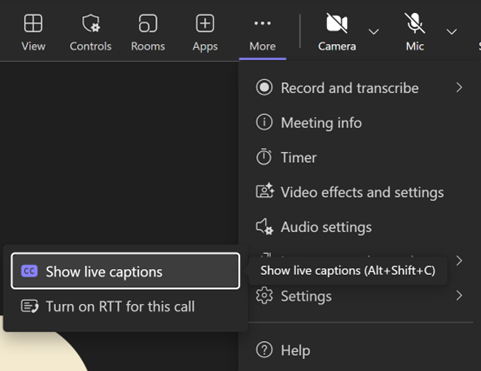Add Apps to the meeting
This screenshot has width=481, height=371.
pyautogui.click(x=205, y=33)
